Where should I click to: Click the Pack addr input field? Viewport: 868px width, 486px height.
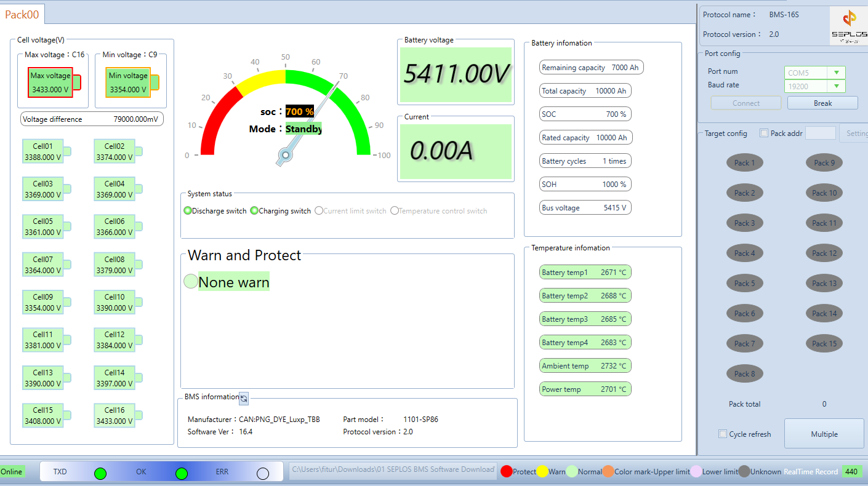(x=820, y=133)
